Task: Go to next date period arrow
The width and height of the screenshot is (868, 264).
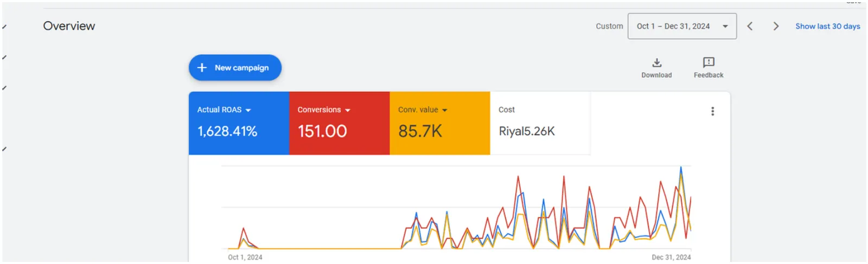Action: click(x=776, y=26)
